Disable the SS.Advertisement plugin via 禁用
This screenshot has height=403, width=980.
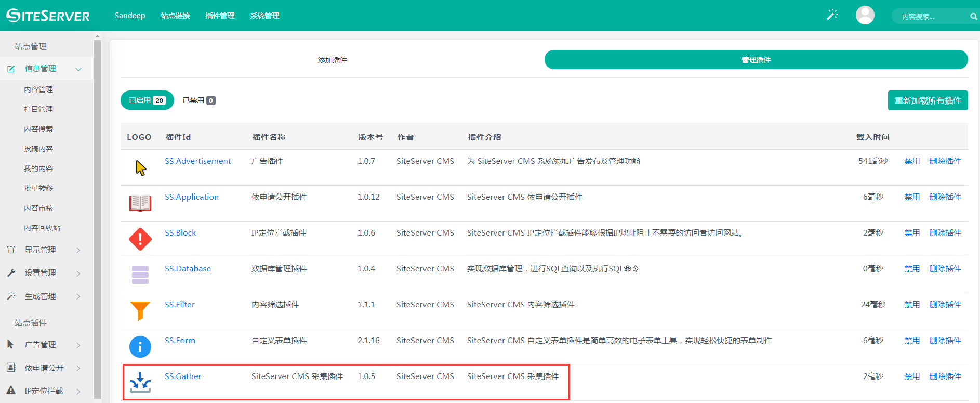pos(912,161)
